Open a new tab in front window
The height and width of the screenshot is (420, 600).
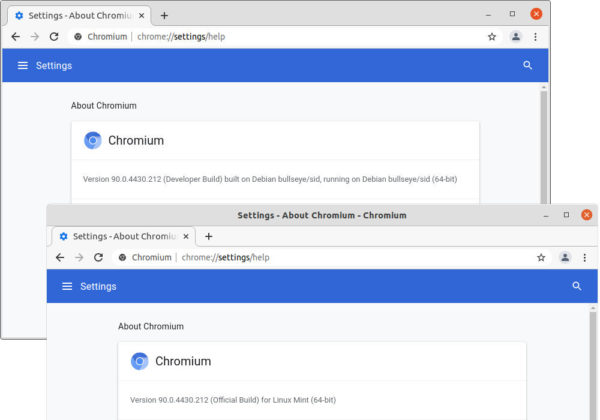coord(209,236)
